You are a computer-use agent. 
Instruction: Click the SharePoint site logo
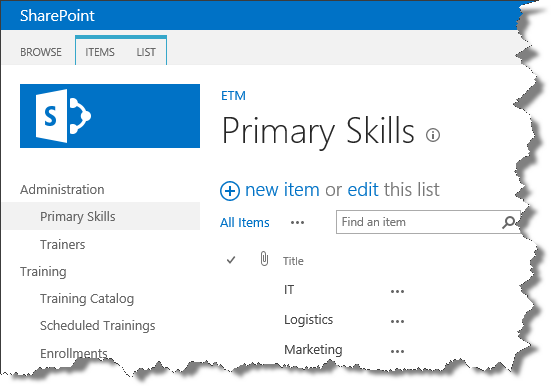tap(110, 116)
